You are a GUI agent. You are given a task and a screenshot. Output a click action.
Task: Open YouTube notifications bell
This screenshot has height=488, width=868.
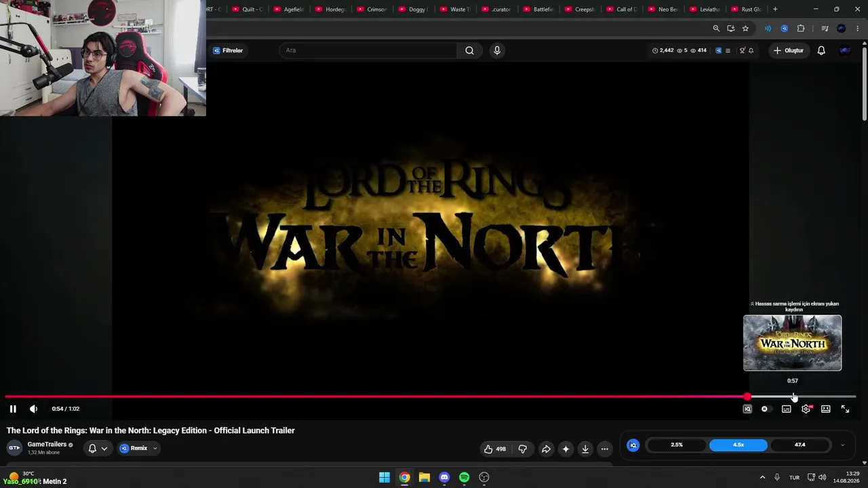point(821,50)
